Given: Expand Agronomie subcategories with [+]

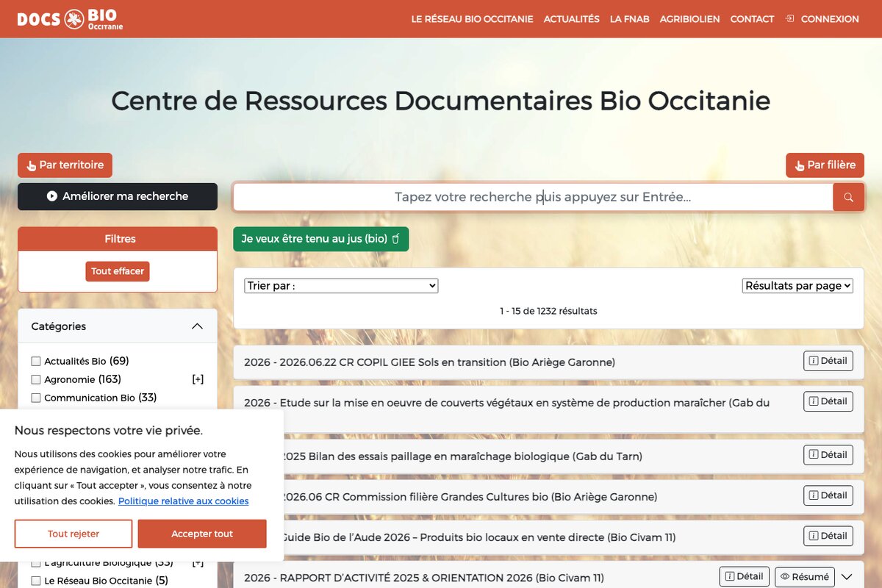Looking at the screenshot, I should tap(198, 379).
